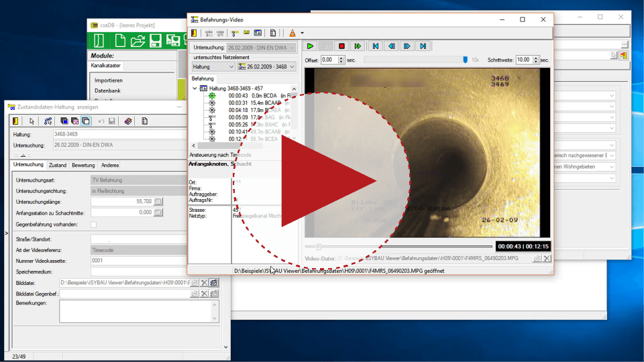
Task: Switch to the Zustand tab
Action: point(58,165)
